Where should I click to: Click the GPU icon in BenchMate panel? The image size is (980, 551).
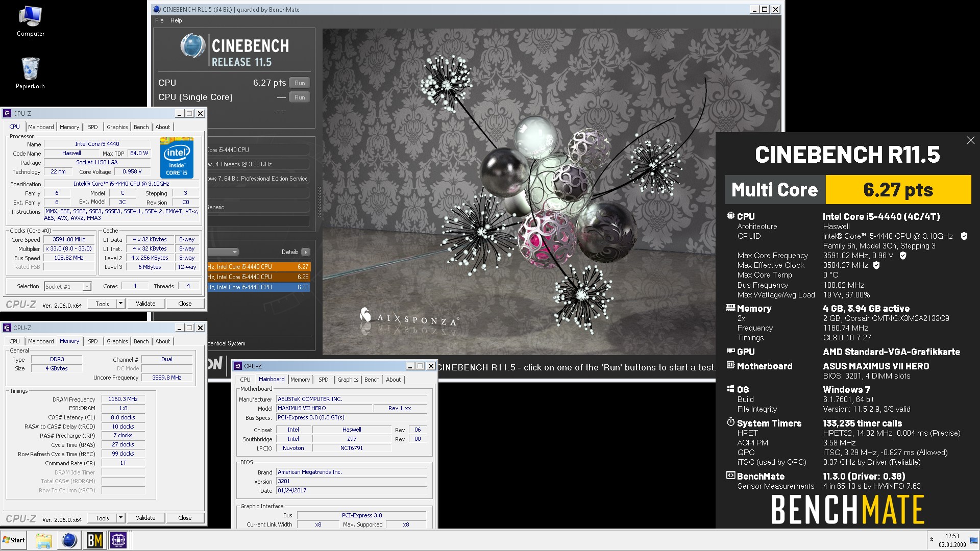point(731,351)
